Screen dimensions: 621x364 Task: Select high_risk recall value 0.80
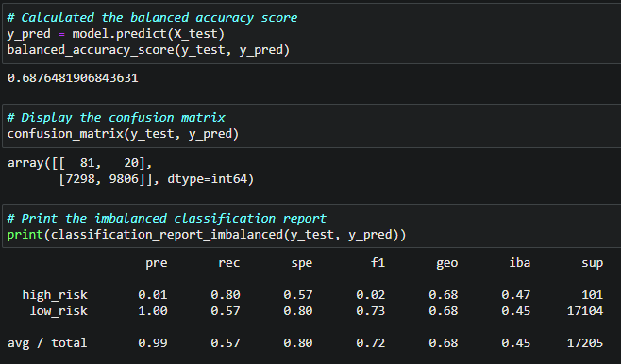click(226, 295)
